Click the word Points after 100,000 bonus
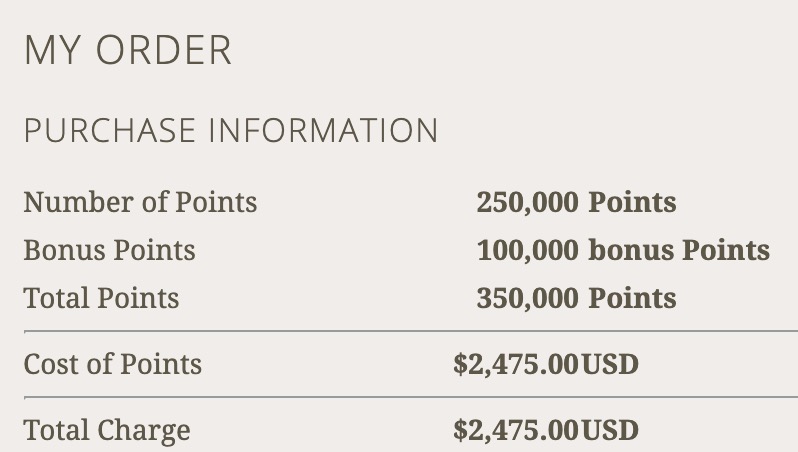 pyautogui.click(x=726, y=250)
